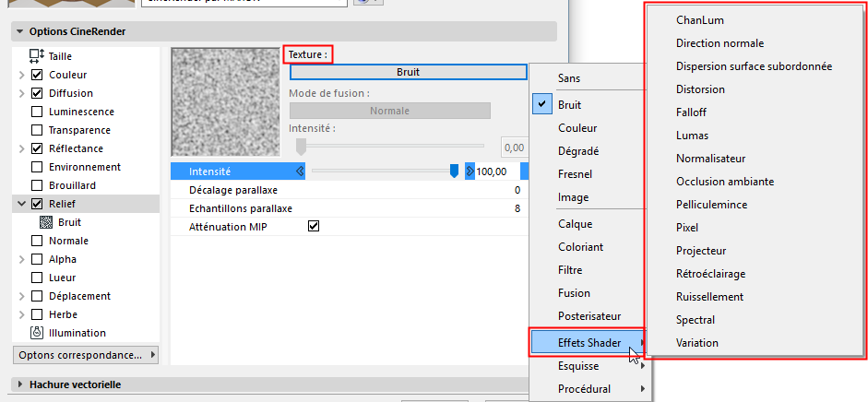
Task: Enable the Transparence checkbox
Action: pos(37,130)
